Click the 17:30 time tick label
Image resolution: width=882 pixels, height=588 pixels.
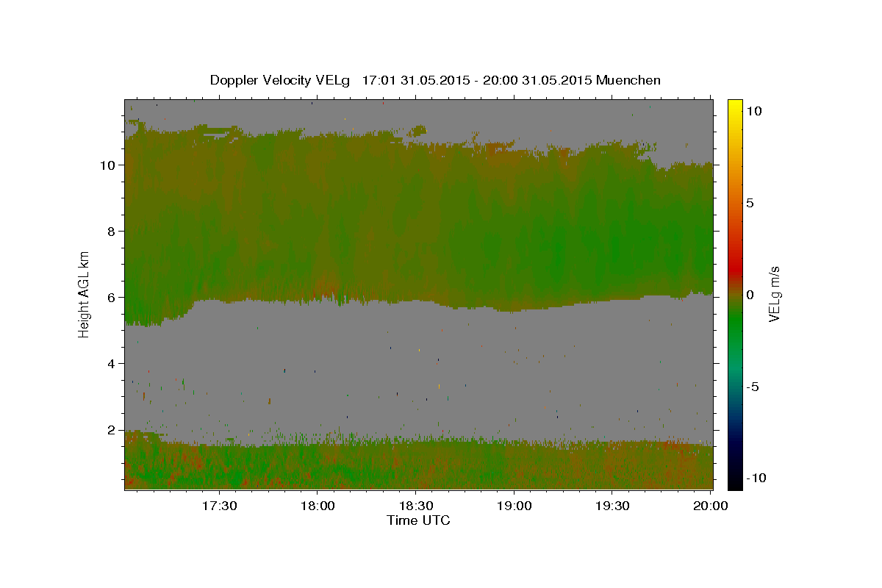click(x=219, y=506)
